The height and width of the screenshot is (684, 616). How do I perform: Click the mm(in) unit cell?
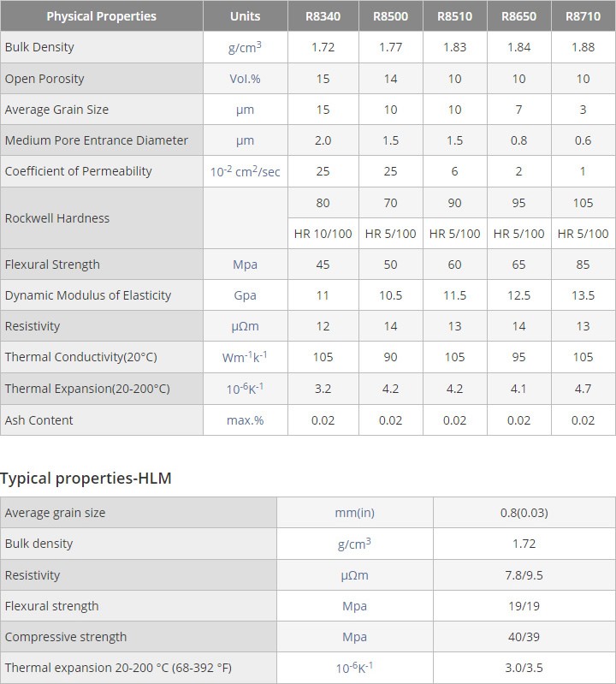(355, 513)
